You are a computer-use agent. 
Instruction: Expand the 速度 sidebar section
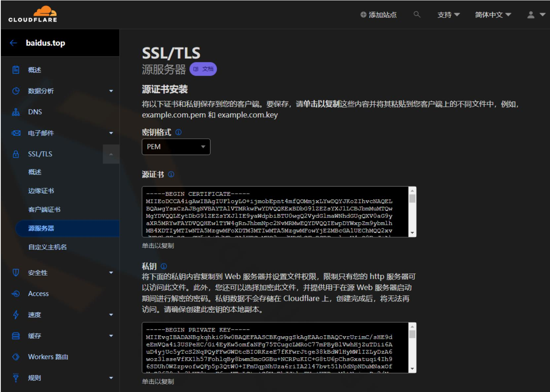tap(111, 315)
